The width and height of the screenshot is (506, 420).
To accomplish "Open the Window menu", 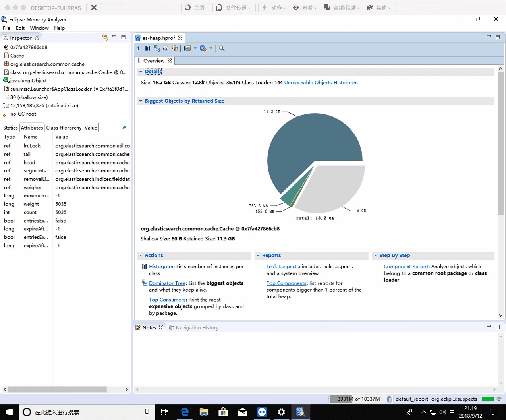I will (x=39, y=28).
